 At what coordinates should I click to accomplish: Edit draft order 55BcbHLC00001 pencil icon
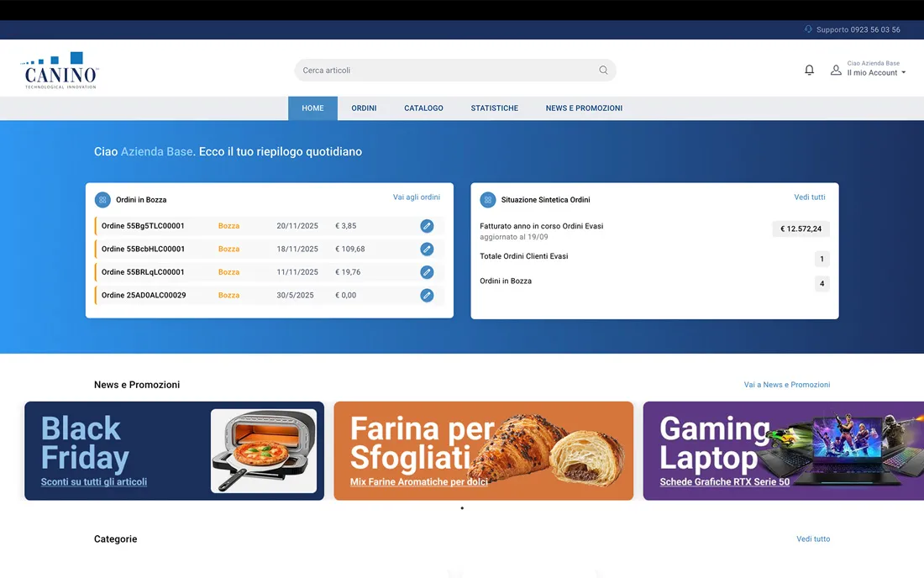[x=427, y=250]
